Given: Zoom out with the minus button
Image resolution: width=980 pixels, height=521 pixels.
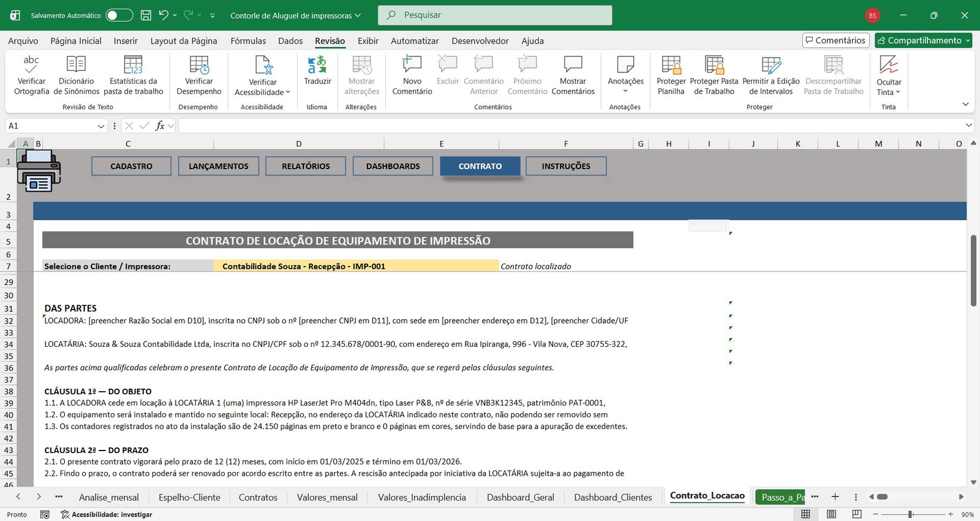Looking at the screenshot, I should 876,514.
